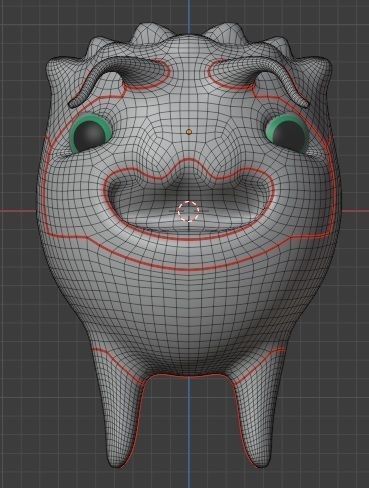This screenshot has width=369, height=488.
Task: Select the orange object origin dot
Action: [189, 132]
